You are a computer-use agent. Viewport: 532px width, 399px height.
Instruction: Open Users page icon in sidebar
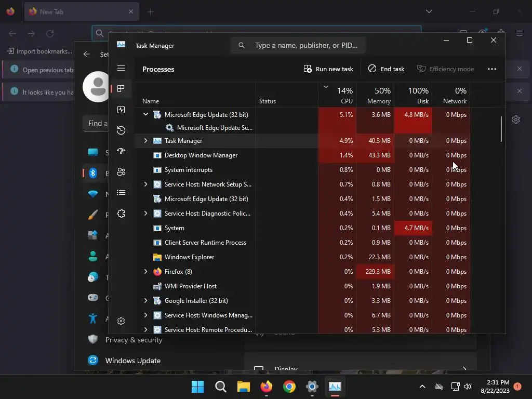click(x=121, y=172)
